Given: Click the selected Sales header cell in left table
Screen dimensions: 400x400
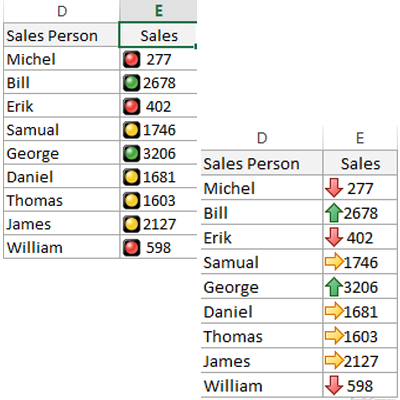Looking at the screenshot, I should [x=158, y=35].
